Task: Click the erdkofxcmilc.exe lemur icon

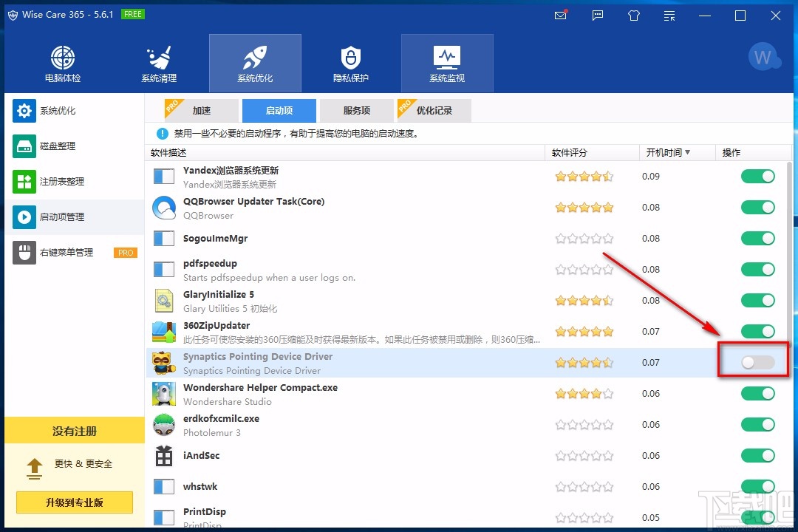Action: pos(164,425)
